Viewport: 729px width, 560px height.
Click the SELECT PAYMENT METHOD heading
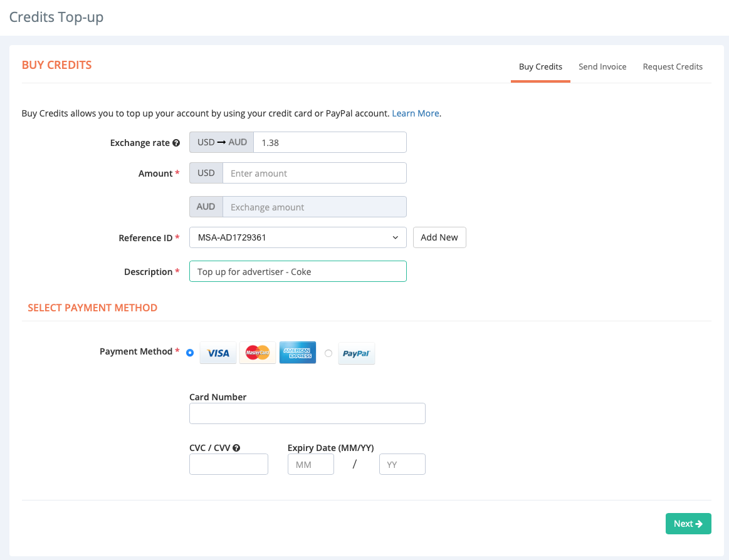coord(93,308)
